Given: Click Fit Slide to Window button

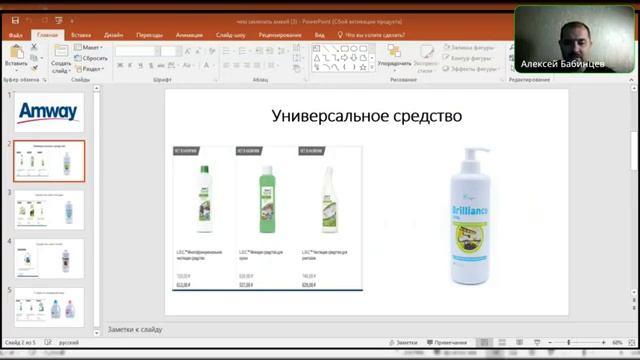Looking at the screenshot, I should coord(632,342).
